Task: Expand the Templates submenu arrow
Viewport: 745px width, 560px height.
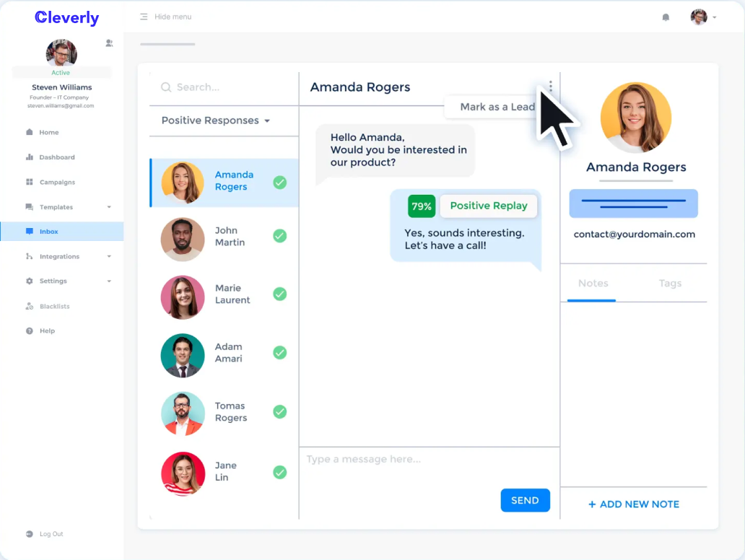Action: coord(109,207)
